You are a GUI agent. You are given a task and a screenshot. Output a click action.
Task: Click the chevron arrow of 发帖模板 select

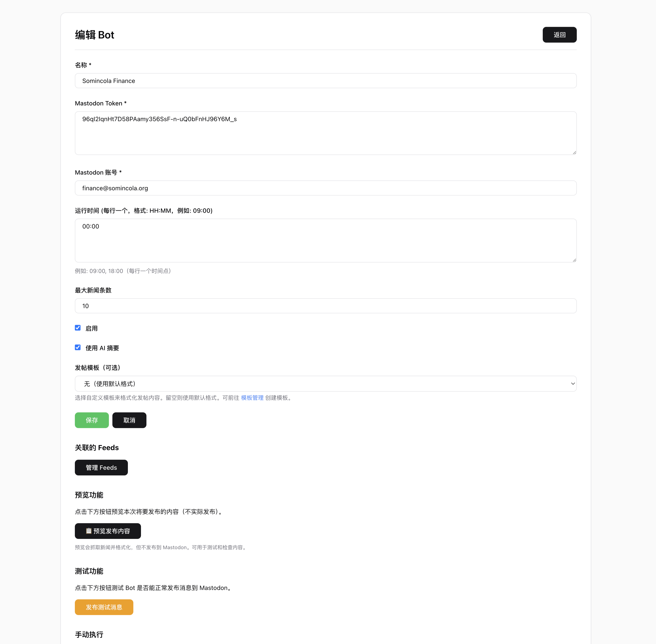click(x=572, y=384)
